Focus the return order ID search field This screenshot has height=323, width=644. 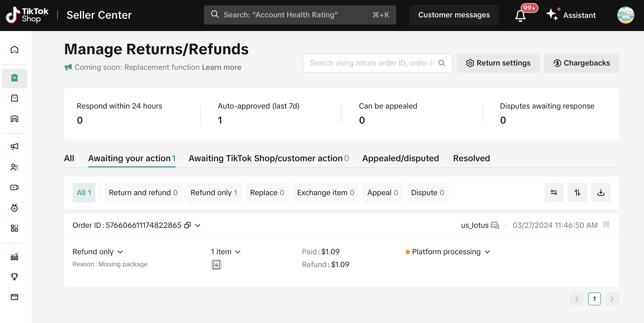click(377, 63)
